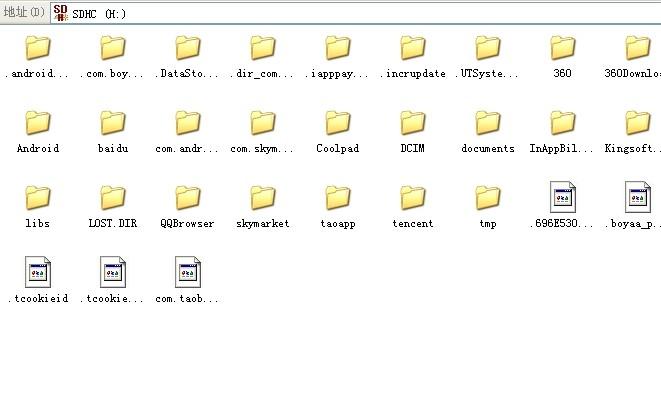This screenshot has height=411, width=661.
Task: Select the Coolpad folder icon
Action: tap(338, 123)
